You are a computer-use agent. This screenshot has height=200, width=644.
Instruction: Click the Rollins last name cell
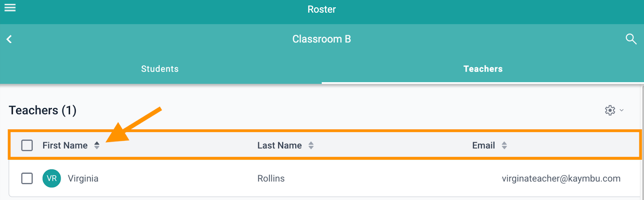click(x=271, y=178)
